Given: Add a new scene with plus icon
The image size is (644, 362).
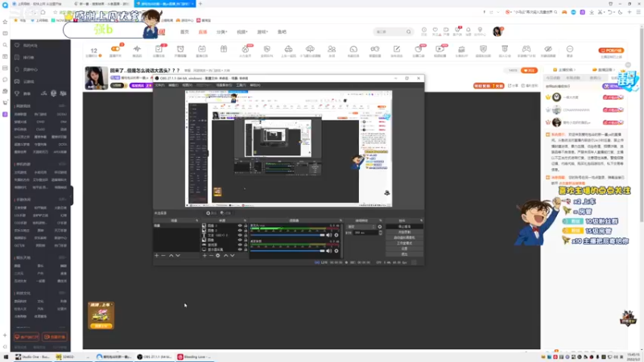Looking at the screenshot, I should pyautogui.click(x=156, y=255).
